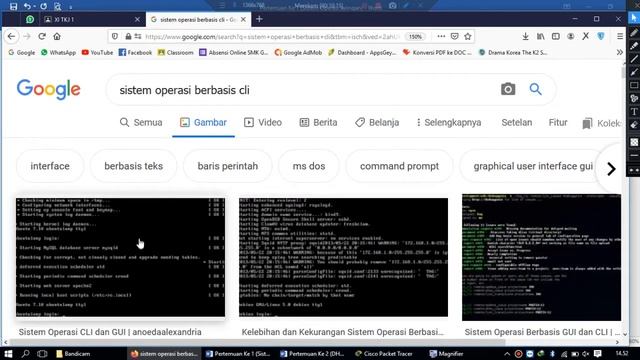Viewport: 640px width, 360px height.
Task: Open the anoedaalexandria CLI dan GUI image
Action: point(120,257)
